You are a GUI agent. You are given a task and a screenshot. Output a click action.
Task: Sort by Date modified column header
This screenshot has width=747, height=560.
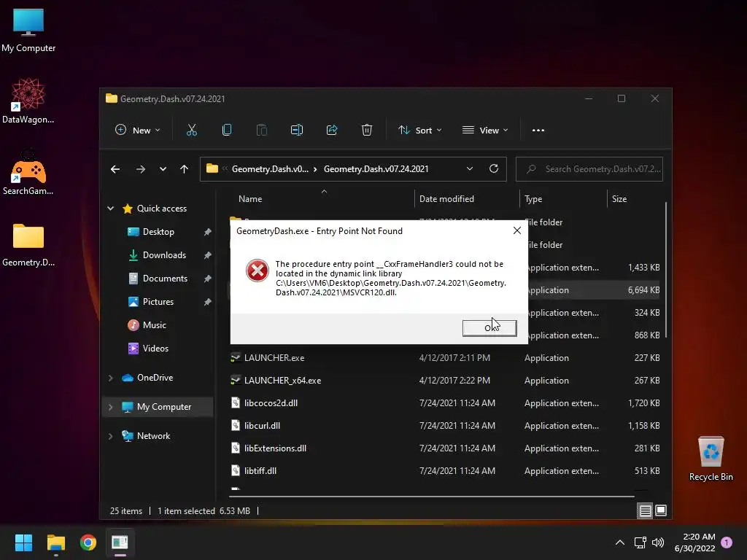447,199
